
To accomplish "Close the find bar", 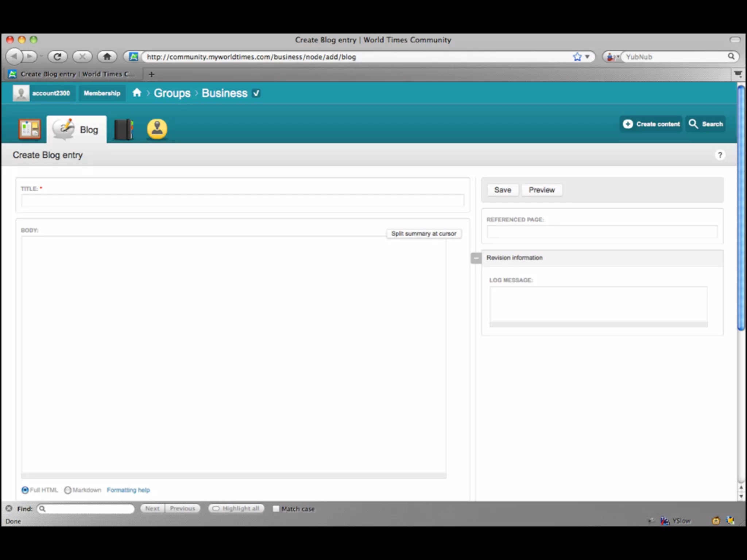I will [9, 508].
